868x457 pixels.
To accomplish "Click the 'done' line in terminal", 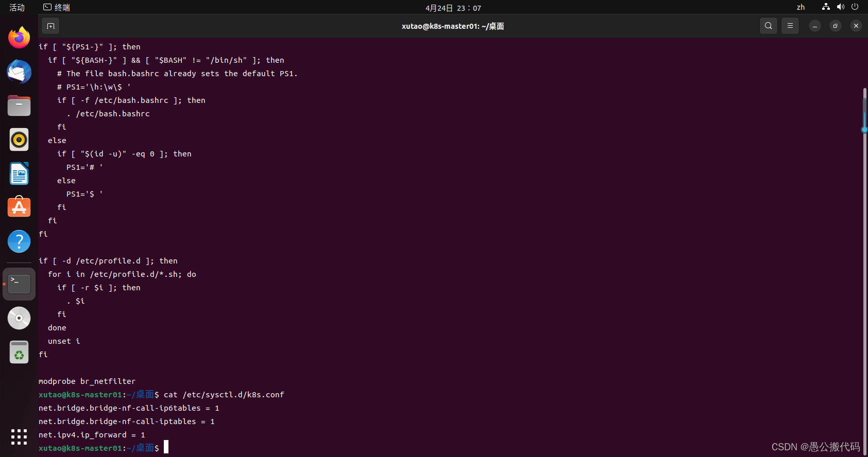I will (x=57, y=328).
